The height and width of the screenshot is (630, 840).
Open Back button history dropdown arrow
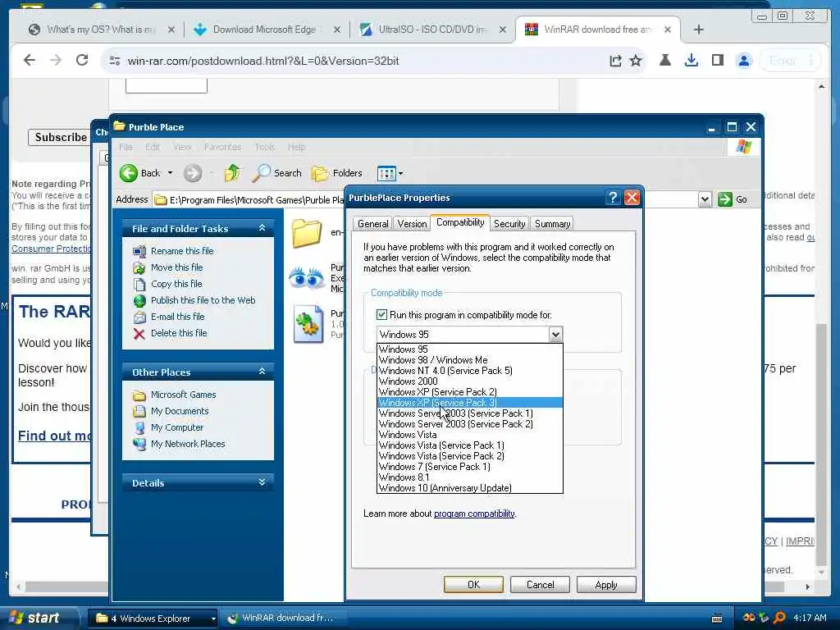(x=171, y=173)
